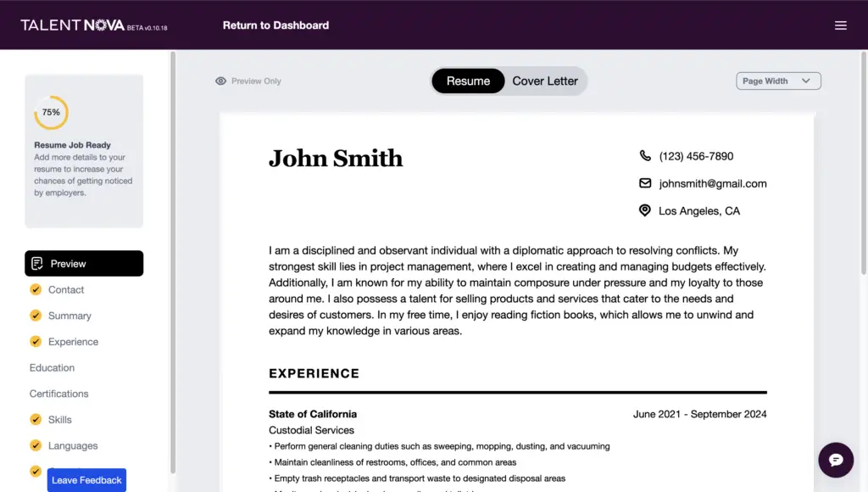Image resolution: width=868 pixels, height=492 pixels.
Task: Click the Preview document icon in sidebar
Action: pyautogui.click(x=37, y=264)
